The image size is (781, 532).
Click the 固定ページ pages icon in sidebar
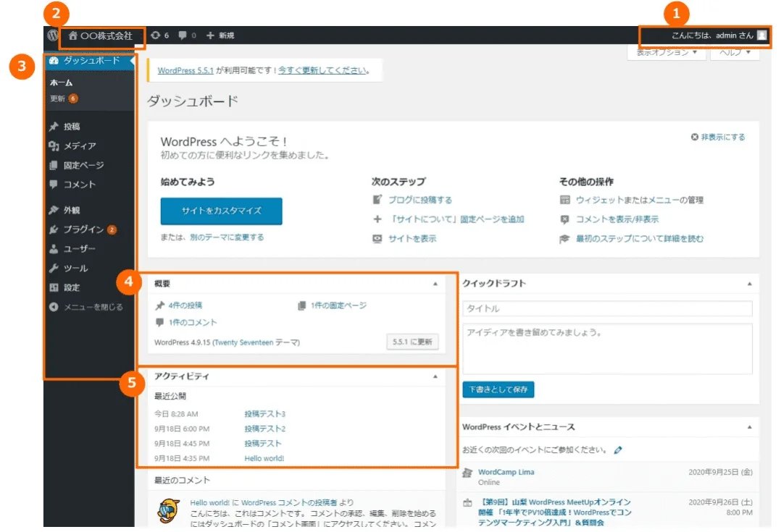pos(54,165)
